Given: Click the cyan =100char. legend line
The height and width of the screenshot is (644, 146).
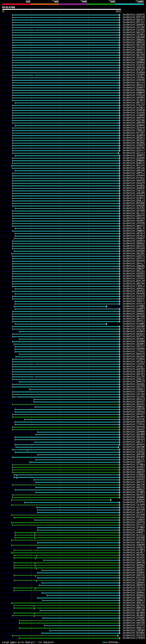Looking at the screenshot, I should (104, 642).
